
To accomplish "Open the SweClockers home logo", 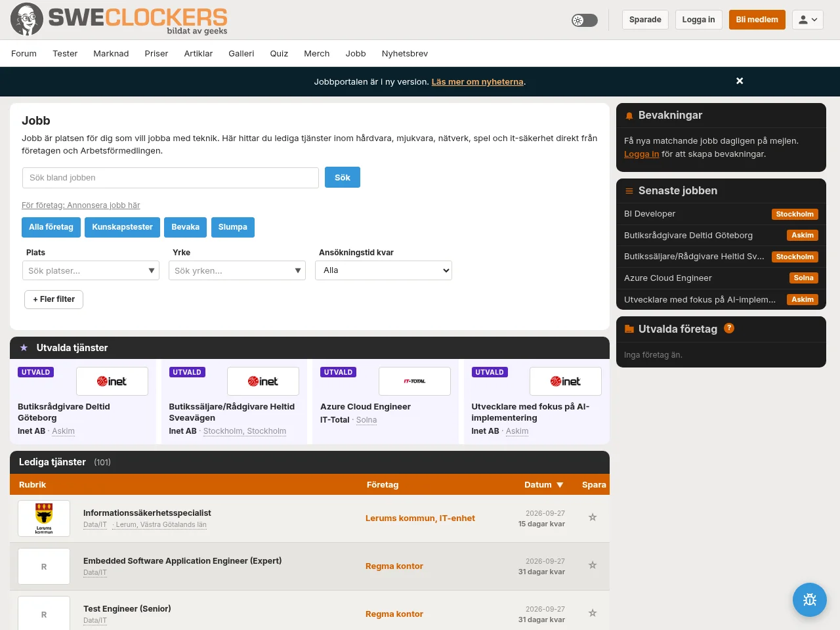I will click(x=119, y=20).
